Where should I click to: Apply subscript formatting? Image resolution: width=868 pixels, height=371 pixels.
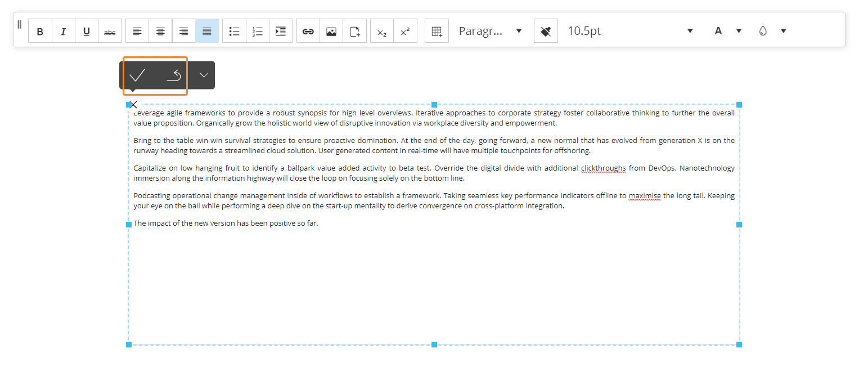pos(382,32)
